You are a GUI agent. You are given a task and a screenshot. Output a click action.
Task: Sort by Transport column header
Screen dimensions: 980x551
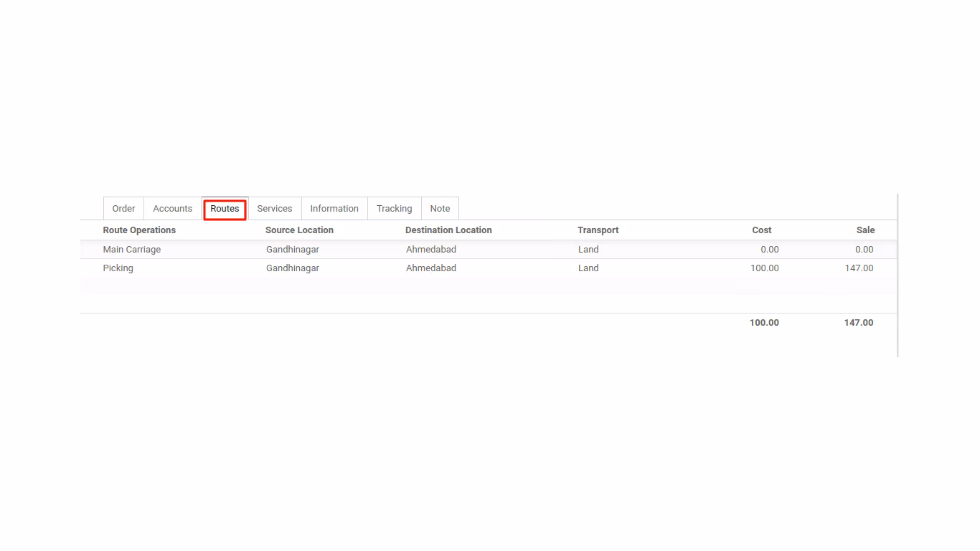tap(598, 230)
